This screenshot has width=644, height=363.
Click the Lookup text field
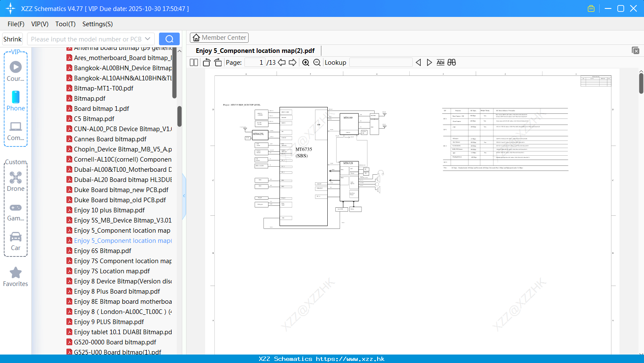[381, 62]
